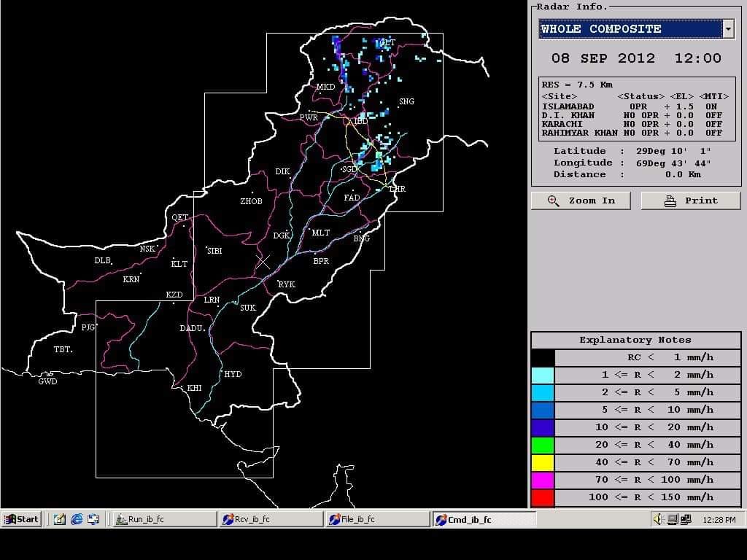Click the PJG station label
Viewport: 747px width, 560px height.
[88, 327]
